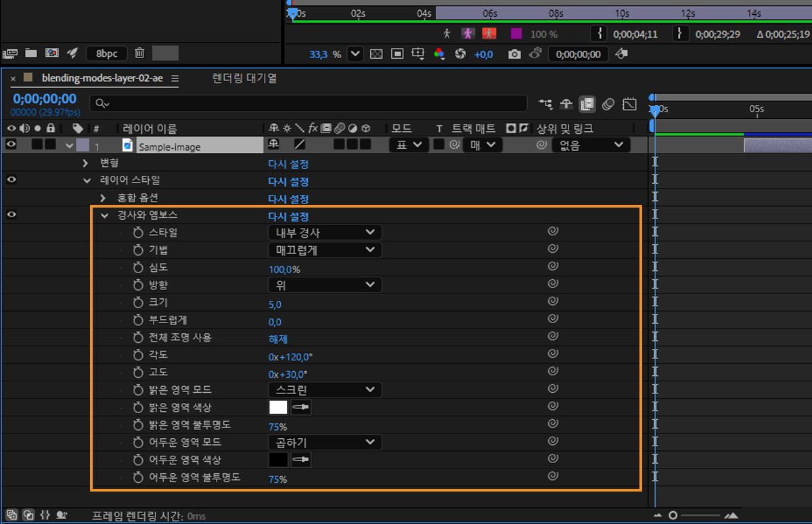Click the white 밝은 영역 색상 swatch
Image resolution: width=812 pixels, height=524 pixels.
coord(278,407)
